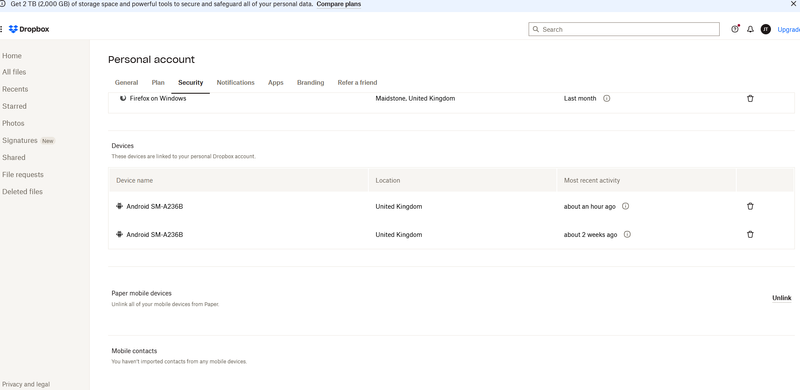
Task: Open the Refer a friend tab
Action: coord(357,83)
